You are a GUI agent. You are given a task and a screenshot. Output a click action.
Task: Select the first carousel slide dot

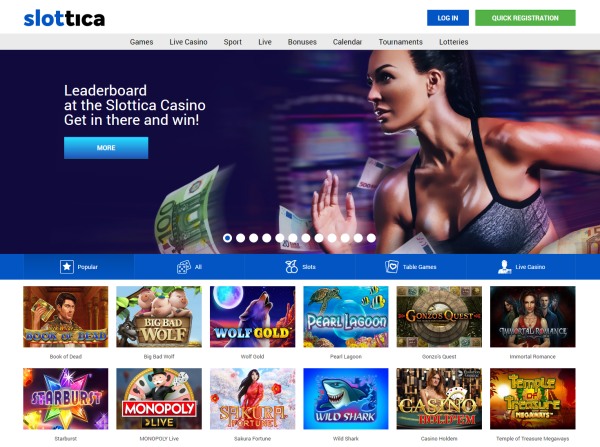pyautogui.click(x=227, y=238)
